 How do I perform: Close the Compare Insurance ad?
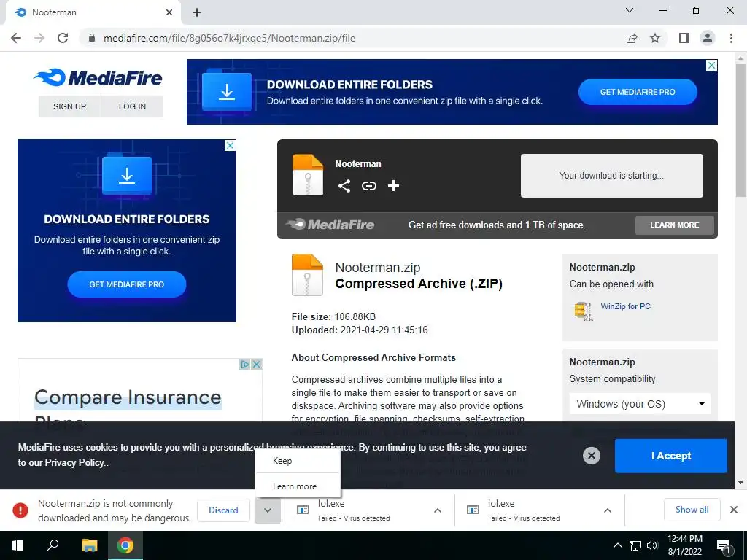256,365
